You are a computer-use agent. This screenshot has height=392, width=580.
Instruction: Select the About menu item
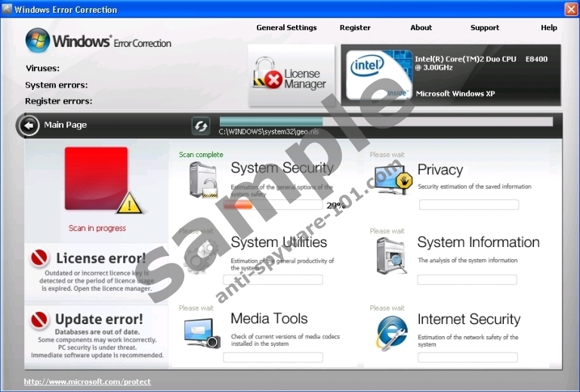421,28
